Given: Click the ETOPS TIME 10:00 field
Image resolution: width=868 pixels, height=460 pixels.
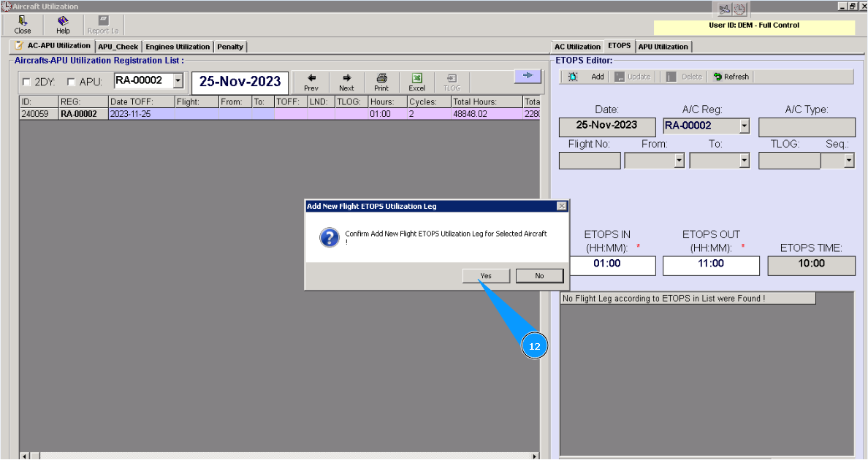Looking at the screenshot, I should [x=812, y=265].
